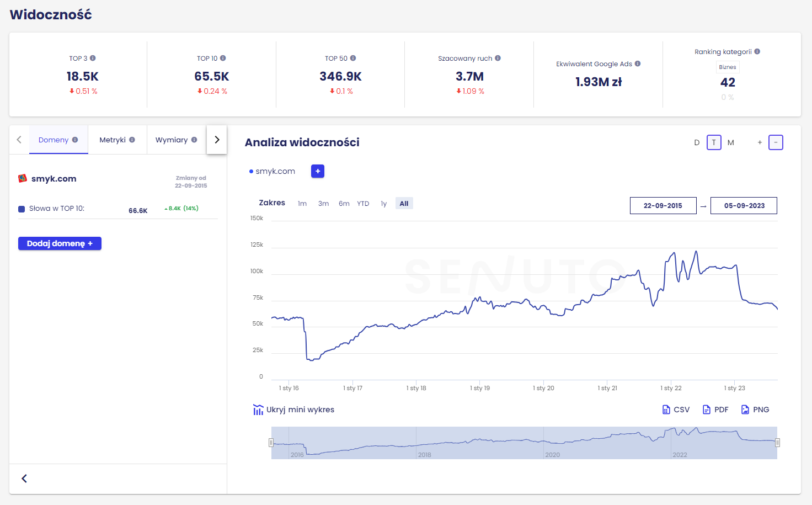This screenshot has width=812, height=505.
Task: Click Ukryj mini wykres link
Action: (x=300, y=410)
